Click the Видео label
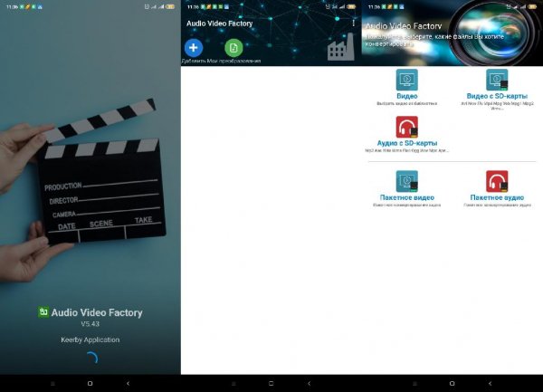 pyautogui.click(x=407, y=96)
